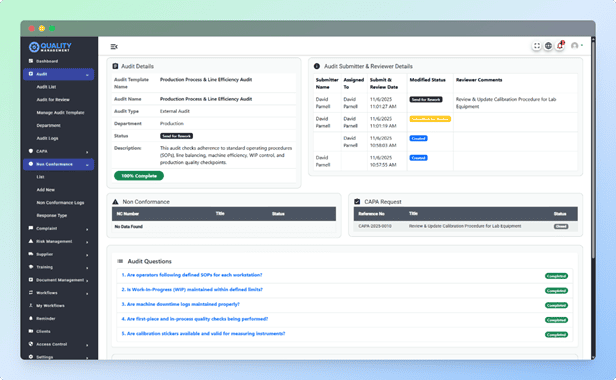
Task: Click the info icon beside Audit Submitter & Reviewer Details
Action: point(317,66)
